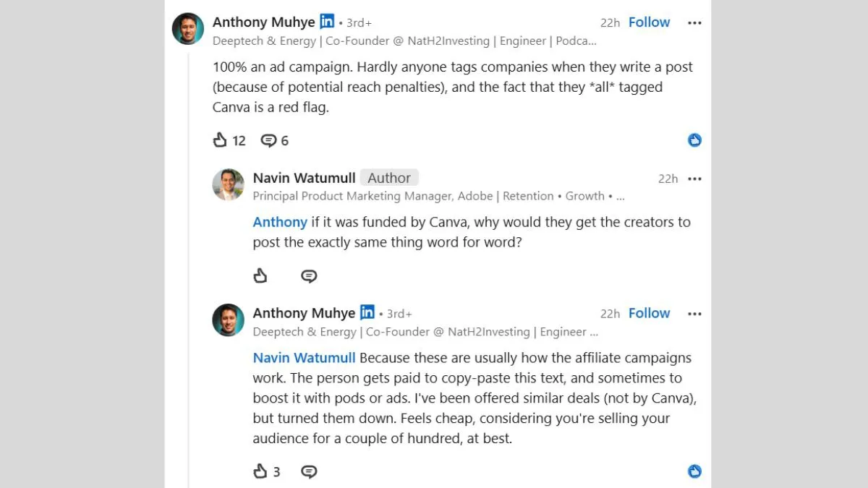
Task: Open Navin Watumull's profile photo
Action: pos(228,184)
